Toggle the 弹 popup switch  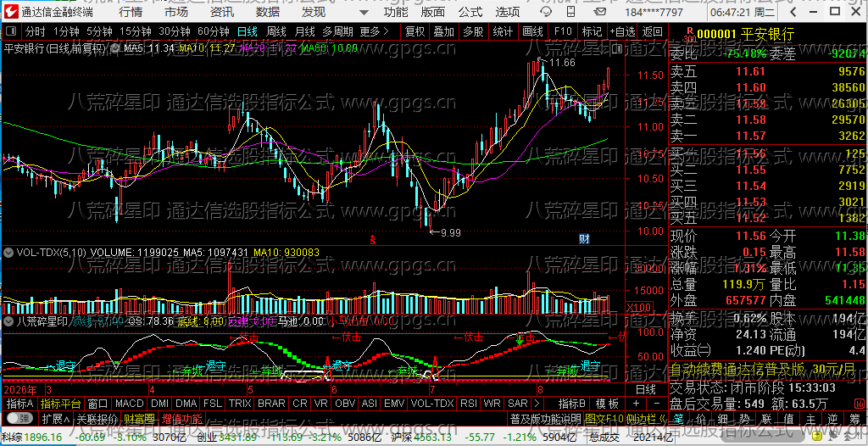(19, 418)
